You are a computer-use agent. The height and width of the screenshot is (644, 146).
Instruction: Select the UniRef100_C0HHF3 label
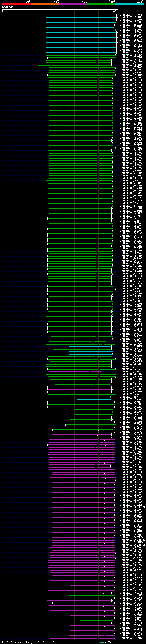pos(131,45)
